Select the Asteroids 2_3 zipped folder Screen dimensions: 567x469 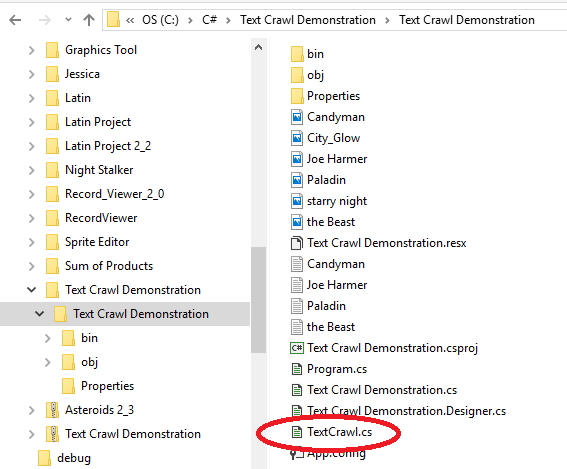(x=90, y=410)
